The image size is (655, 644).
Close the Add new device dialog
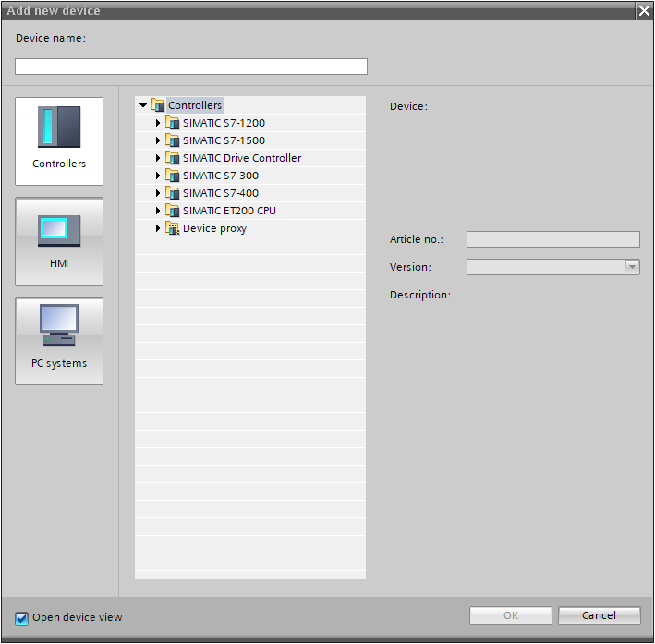click(x=644, y=10)
